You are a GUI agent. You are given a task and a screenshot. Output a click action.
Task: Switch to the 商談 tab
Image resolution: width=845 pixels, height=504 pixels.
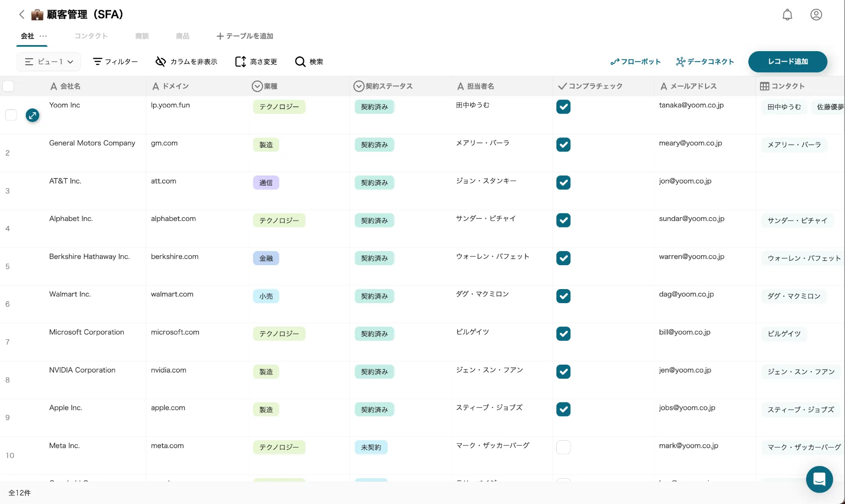(x=142, y=36)
